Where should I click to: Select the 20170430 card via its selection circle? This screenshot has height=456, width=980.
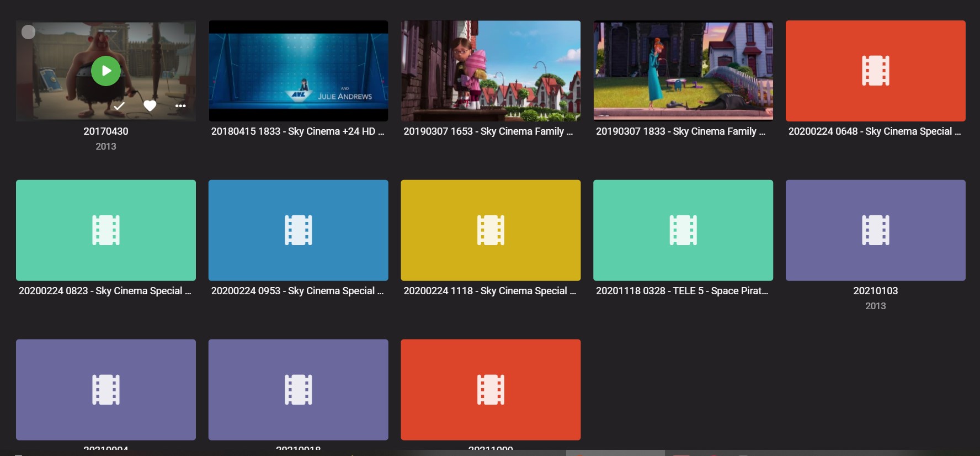tap(28, 32)
